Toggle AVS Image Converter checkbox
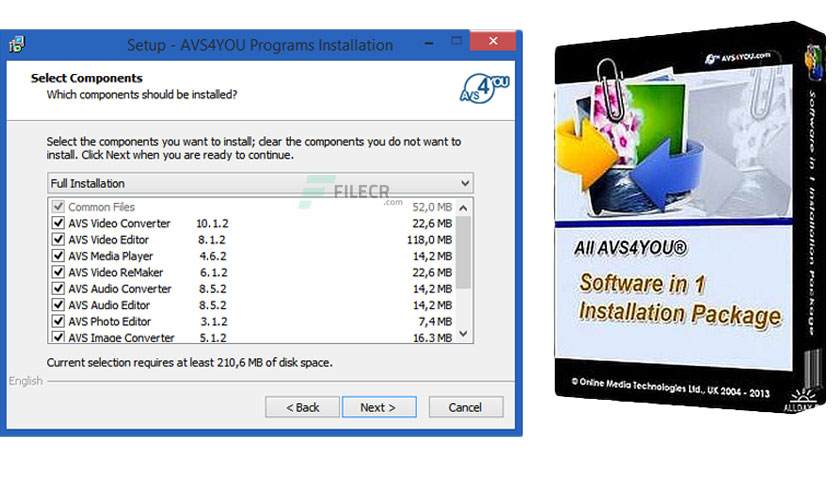This screenshot has height=484, width=836. [x=58, y=337]
